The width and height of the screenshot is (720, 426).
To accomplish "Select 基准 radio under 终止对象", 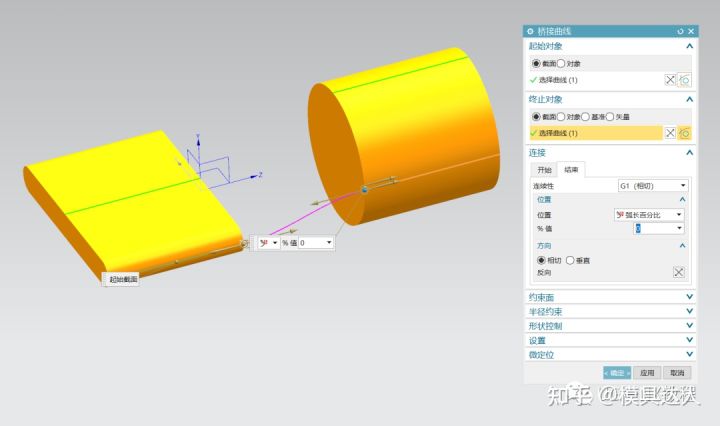I will [x=585, y=117].
